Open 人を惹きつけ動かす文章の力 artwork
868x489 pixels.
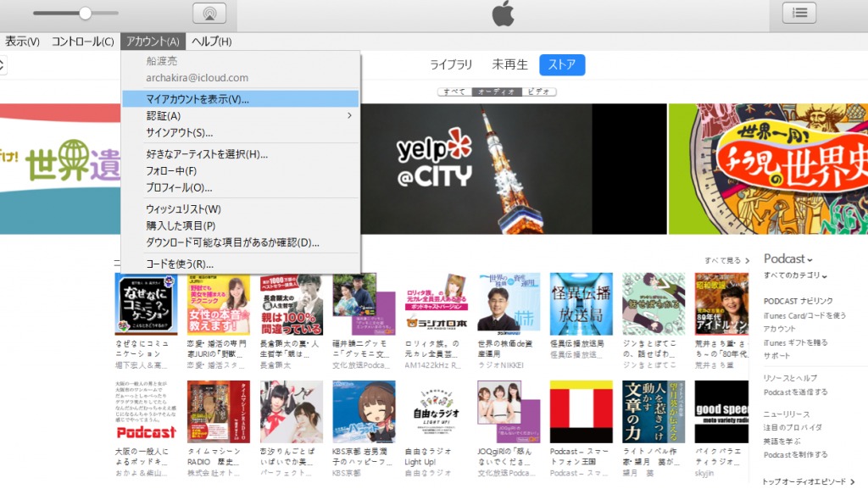pos(654,412)
